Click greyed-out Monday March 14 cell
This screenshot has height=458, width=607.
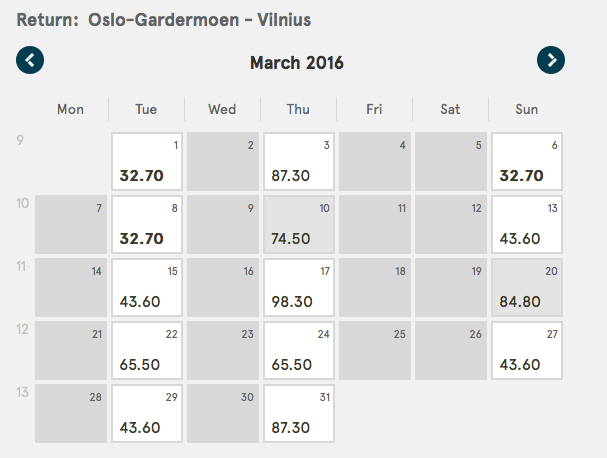(x=71, y=288)
